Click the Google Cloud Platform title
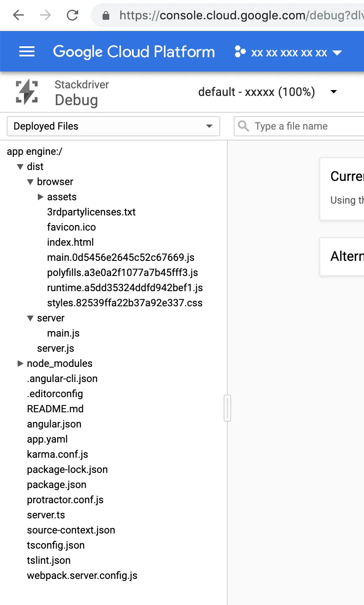The height and width of the screenshot is (605, 364). [134, 52]
